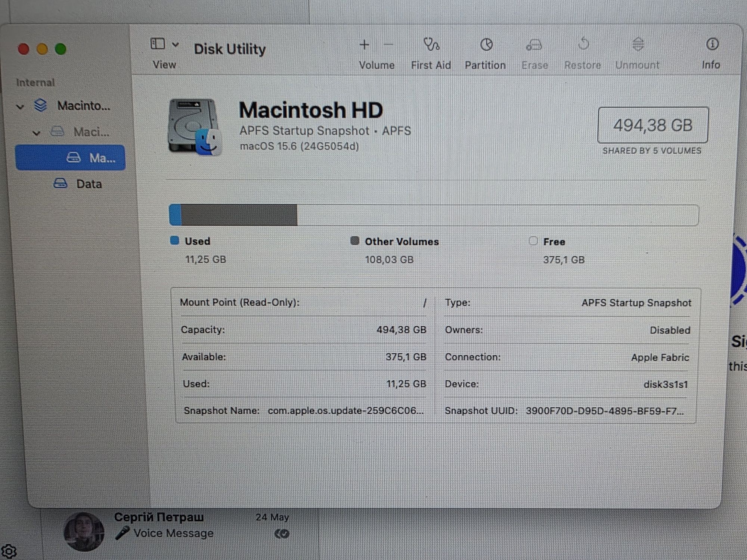Expand the View dropdown chevron
Viewport: 747px width, 560px height.
pos(176,44)
